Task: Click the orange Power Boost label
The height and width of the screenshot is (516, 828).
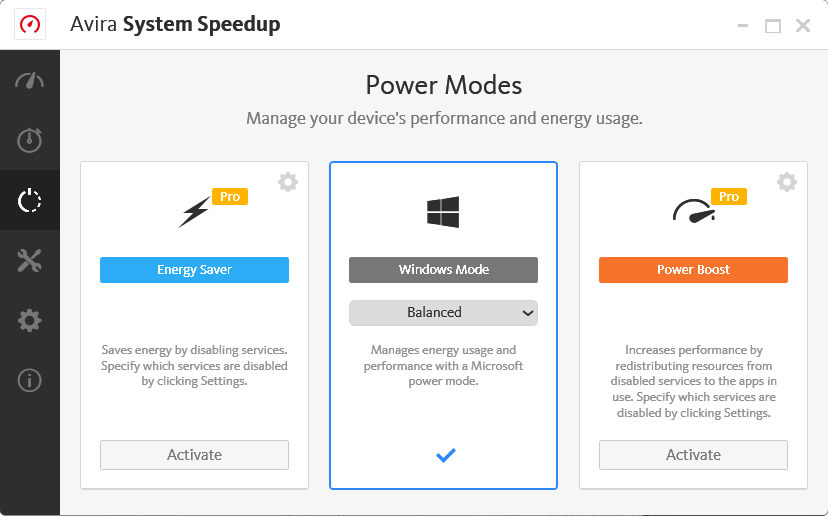Action: click(693, 270)
